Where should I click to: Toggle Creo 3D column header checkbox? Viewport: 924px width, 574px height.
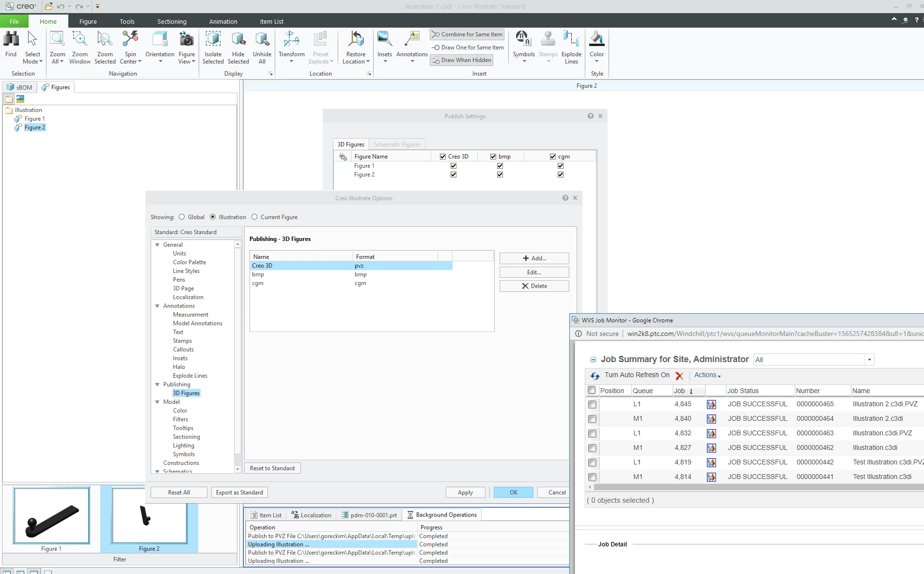click(x=443, y=157)
